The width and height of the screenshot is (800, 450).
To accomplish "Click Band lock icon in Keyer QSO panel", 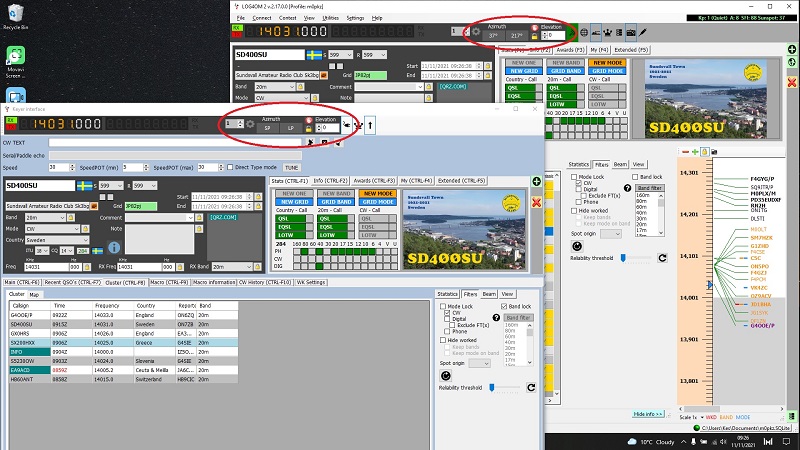I will 71,217.
